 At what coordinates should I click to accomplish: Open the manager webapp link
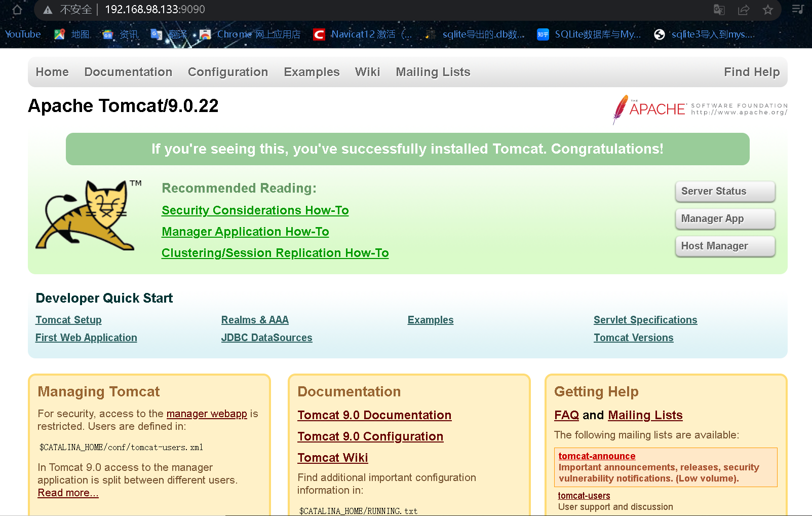click(x=207, y=414)
